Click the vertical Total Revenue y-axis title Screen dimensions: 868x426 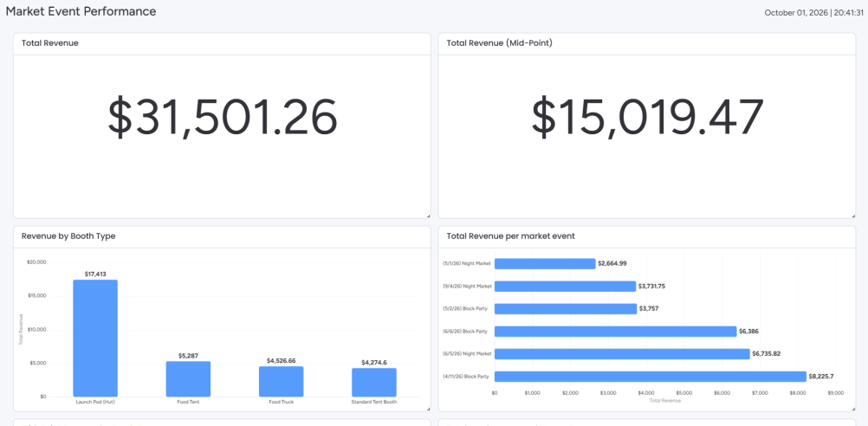point(21,329)
